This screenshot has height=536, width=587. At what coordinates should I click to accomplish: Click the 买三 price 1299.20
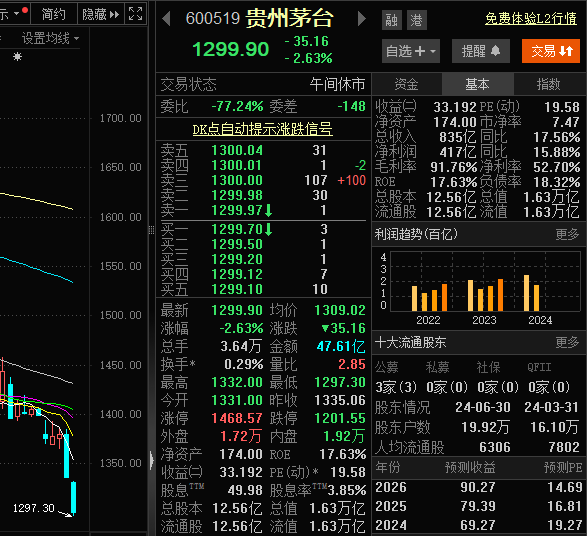click(237, 259)
